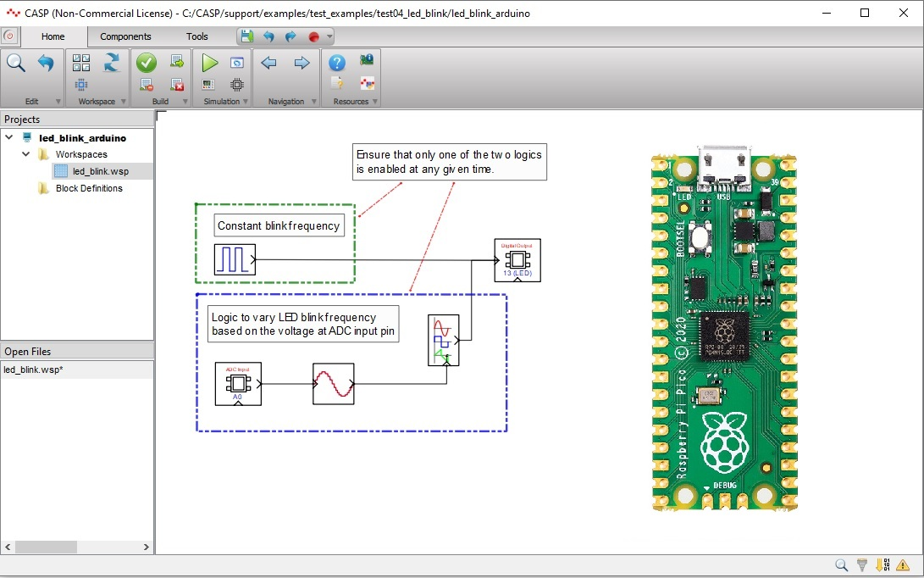Click the magnifier Find icon in Edit group

(x=16, y=63)
